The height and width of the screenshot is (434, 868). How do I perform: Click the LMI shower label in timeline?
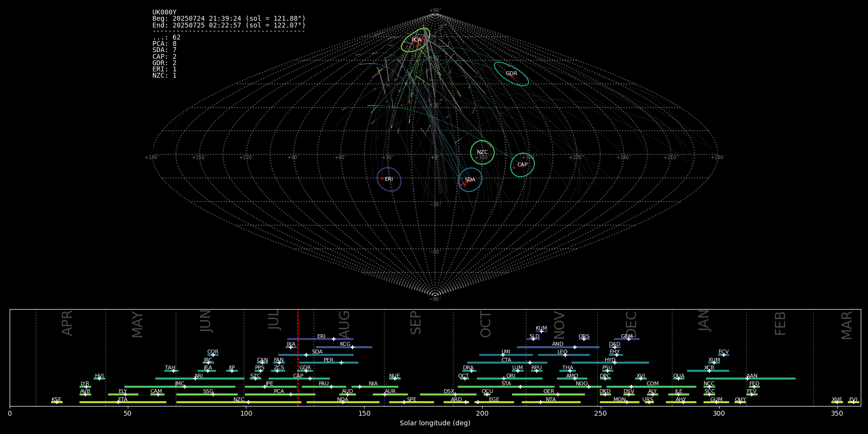coord(506,352)
